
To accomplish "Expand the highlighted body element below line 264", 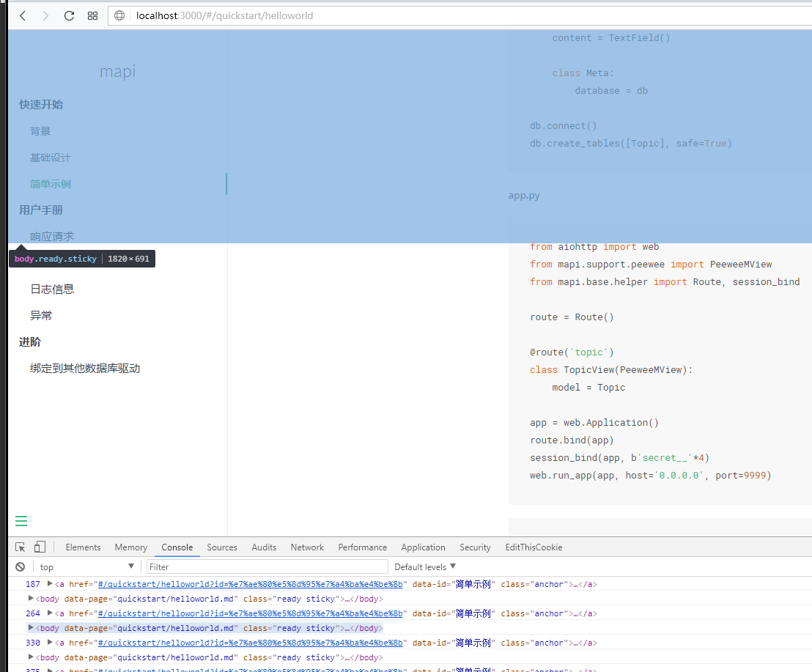I will coord(31,627).
